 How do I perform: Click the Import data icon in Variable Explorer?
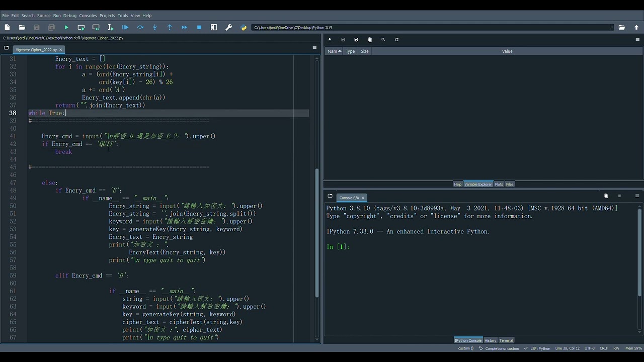[x=330, y=40]
